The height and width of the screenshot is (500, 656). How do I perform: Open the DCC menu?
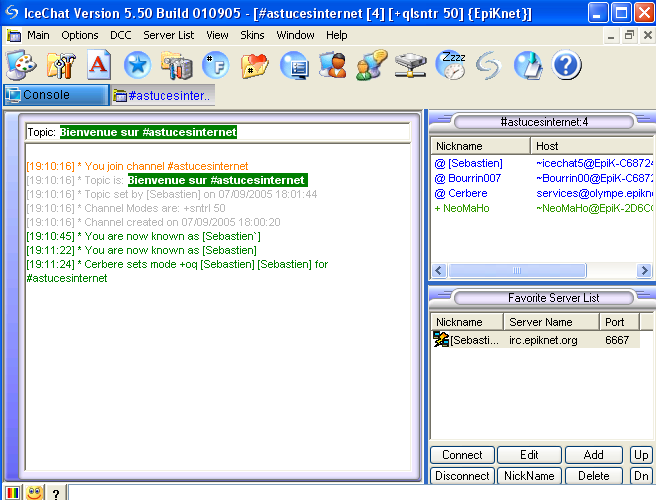(x=120, y=35)
